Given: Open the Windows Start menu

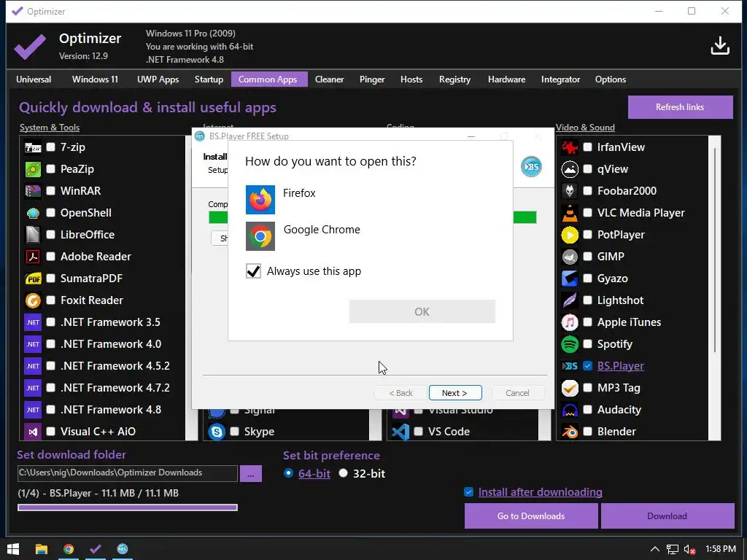Looking at the screenshot, I should pos(13,549).
